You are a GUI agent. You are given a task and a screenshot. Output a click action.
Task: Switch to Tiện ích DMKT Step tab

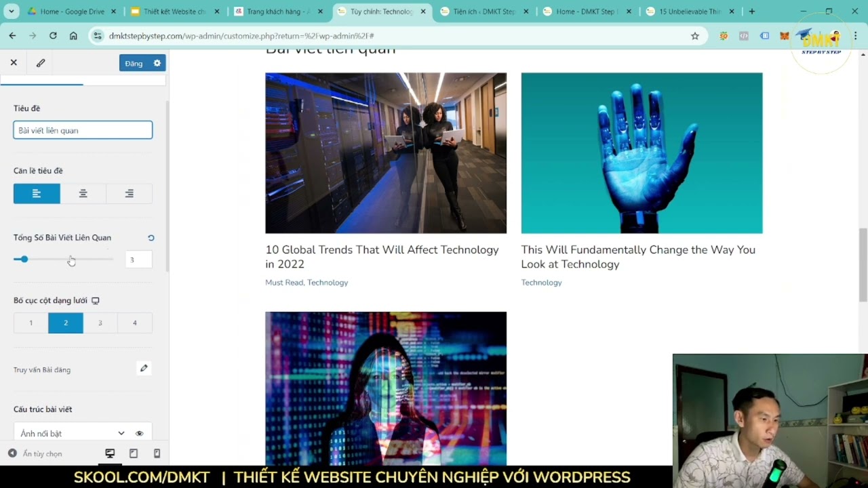click(x=484, y=12)
